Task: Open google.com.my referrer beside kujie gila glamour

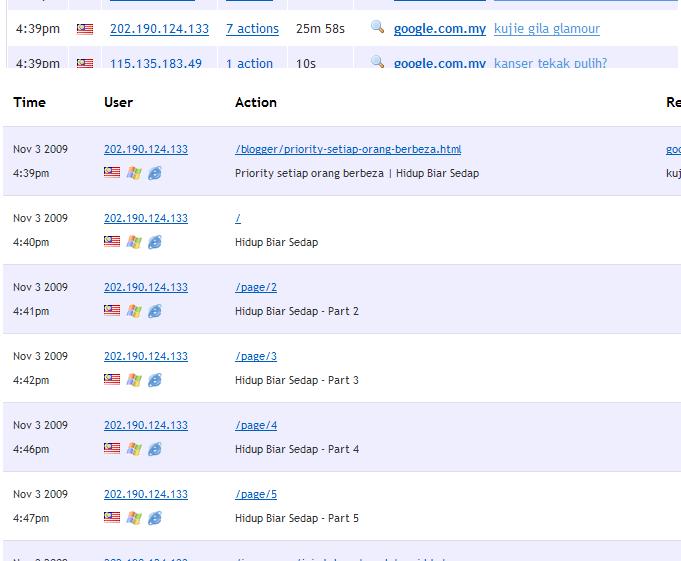Action: (x=439, y=29)
